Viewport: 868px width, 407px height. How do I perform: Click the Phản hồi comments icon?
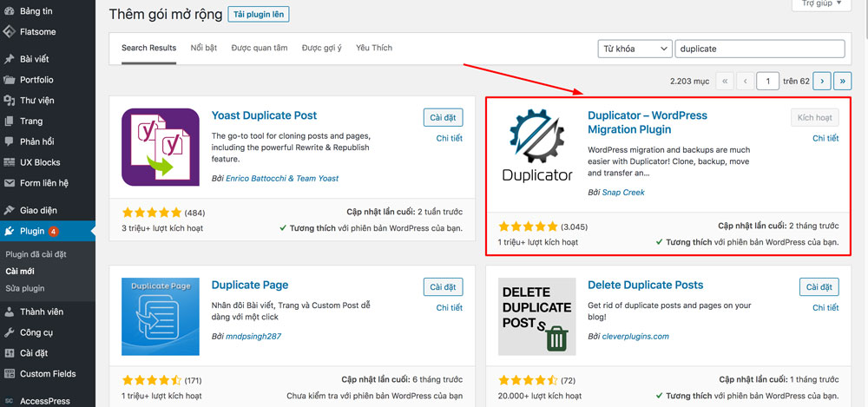tap(9, 141)
